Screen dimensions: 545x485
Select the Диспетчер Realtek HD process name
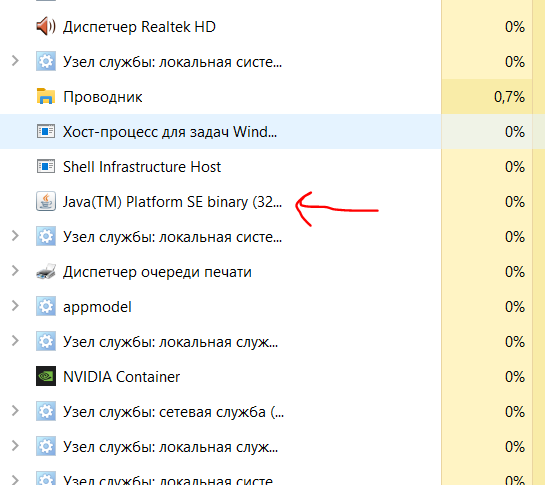coord(139,27)
